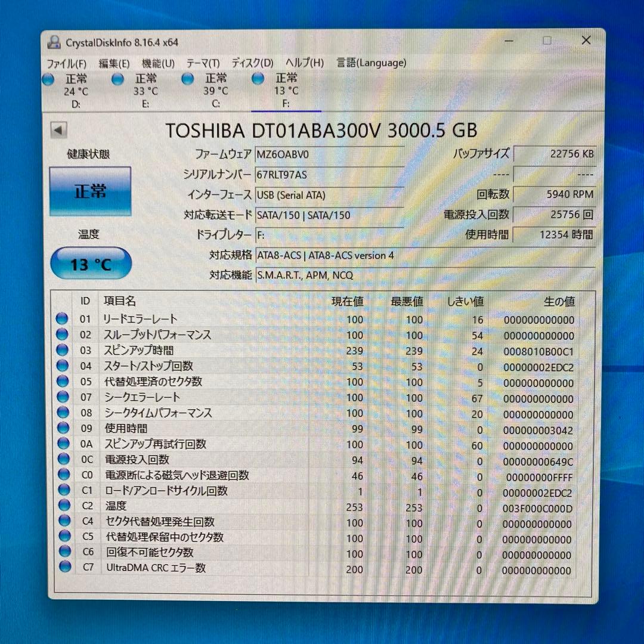
Task: Click status orb for row 0A spin retry count
Action: [63, 443]
